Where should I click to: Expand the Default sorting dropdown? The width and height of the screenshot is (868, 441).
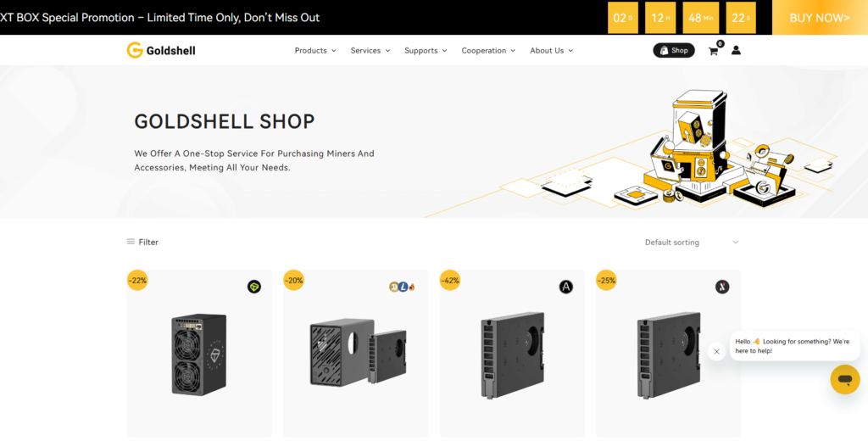pyautogui.click(x=691, y=243)
